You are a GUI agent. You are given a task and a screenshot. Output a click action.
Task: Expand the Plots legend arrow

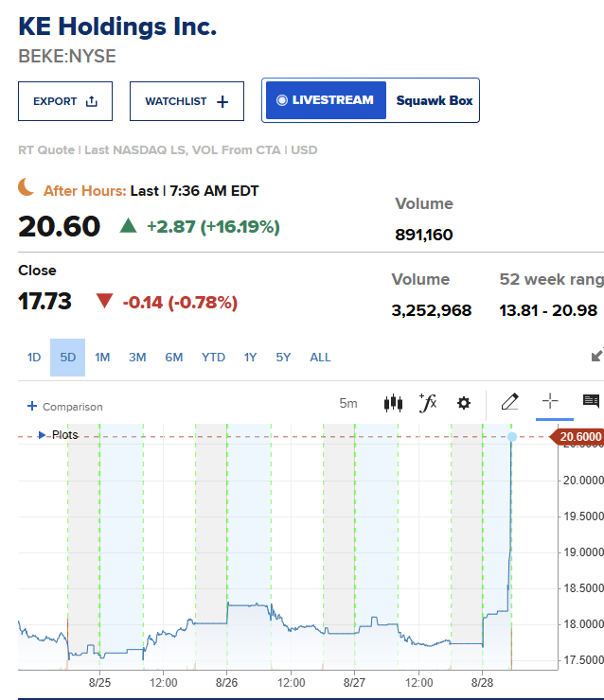pos(42,435)
